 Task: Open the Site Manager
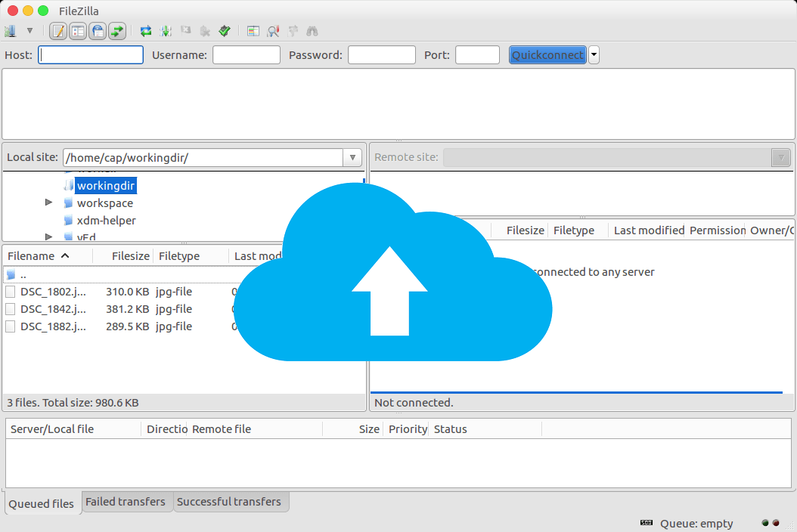point(11,31)
